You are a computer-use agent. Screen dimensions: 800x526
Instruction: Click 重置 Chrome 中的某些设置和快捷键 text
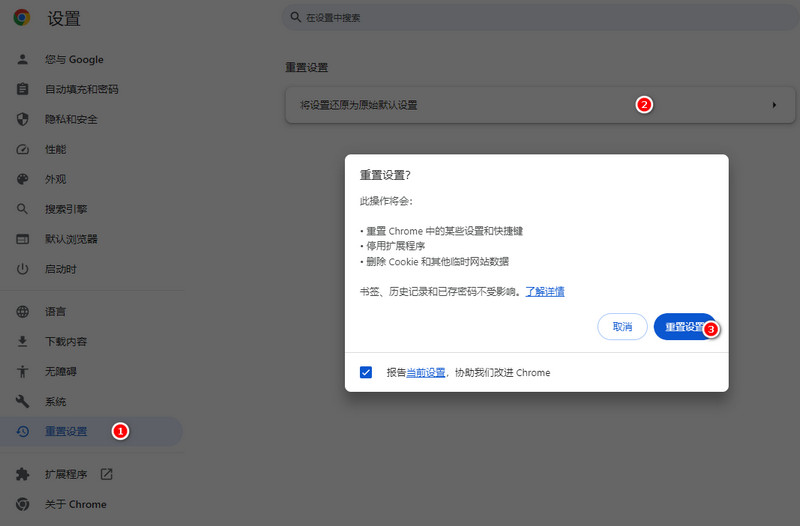click(444, 231)
